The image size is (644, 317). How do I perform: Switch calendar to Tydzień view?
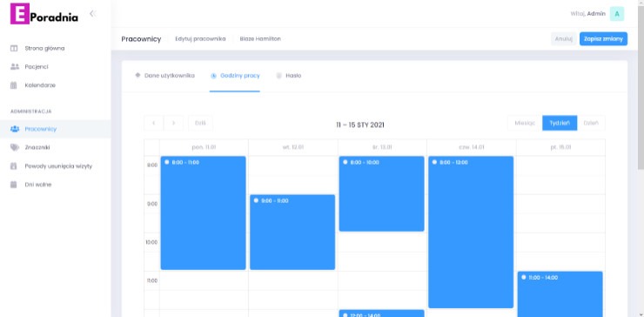[x=560, y=123]
